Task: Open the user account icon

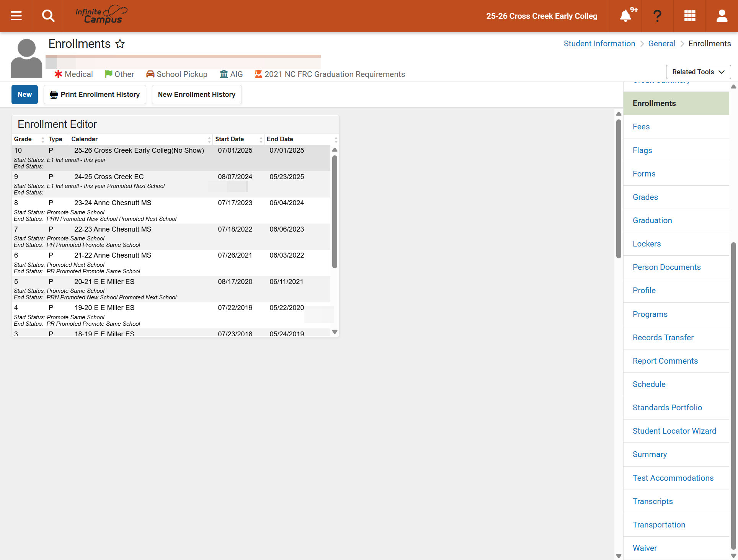Action: 722,16
